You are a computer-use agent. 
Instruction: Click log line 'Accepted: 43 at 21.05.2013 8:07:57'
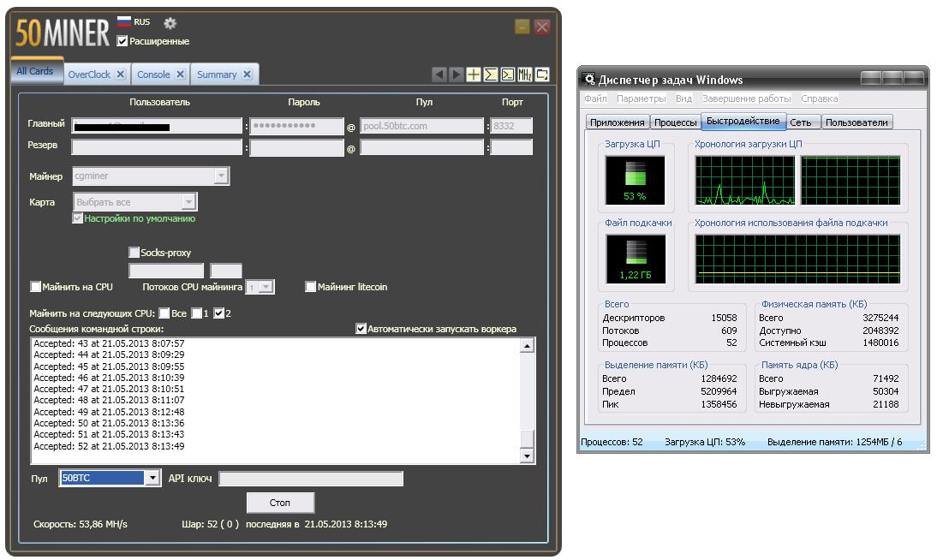109,343
